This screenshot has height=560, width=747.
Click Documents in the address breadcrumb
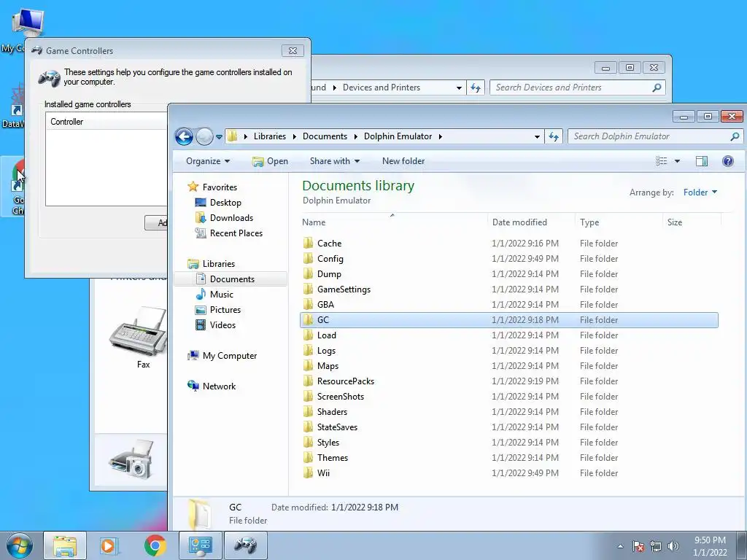[x=325, y=136]
